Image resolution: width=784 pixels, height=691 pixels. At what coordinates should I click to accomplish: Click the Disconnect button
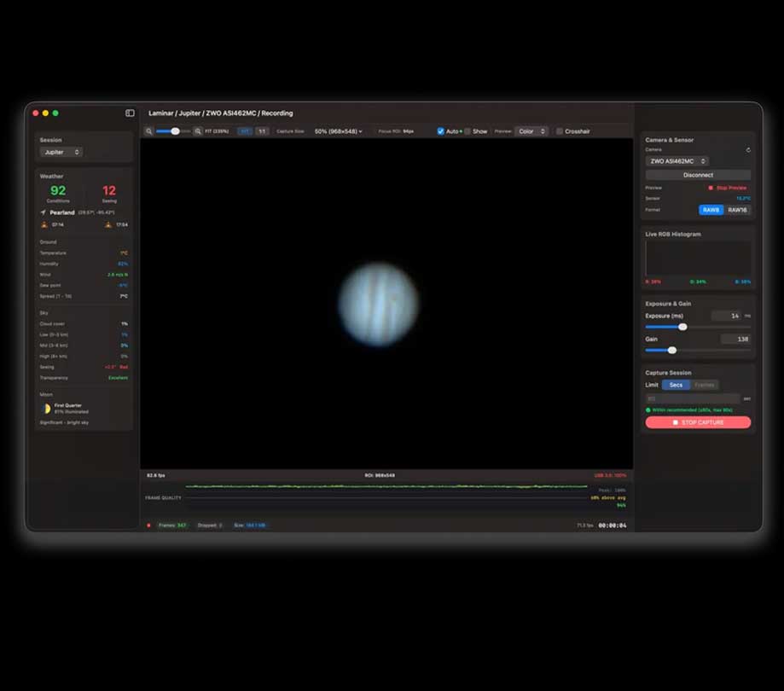click(x=698, y=175)
